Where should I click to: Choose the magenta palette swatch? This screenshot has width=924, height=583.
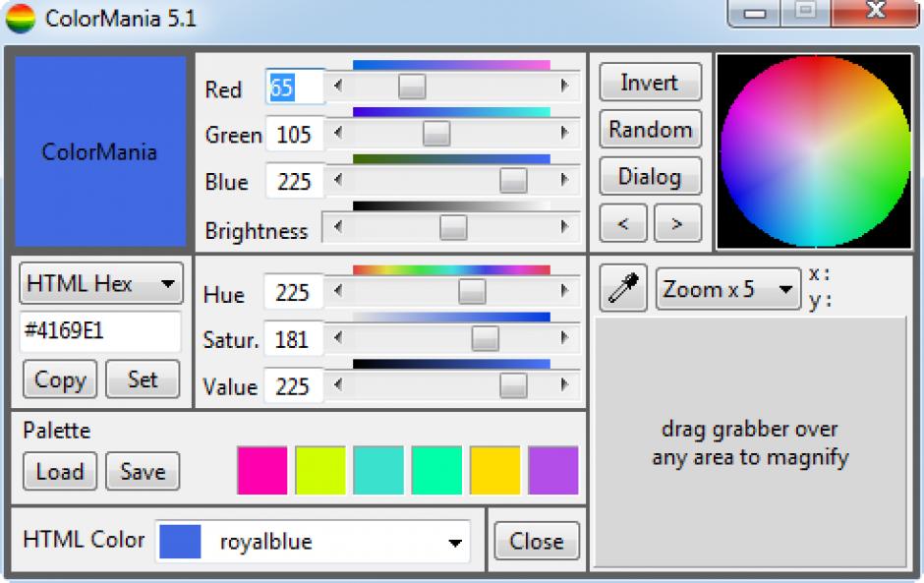click(x=262, y=470)
